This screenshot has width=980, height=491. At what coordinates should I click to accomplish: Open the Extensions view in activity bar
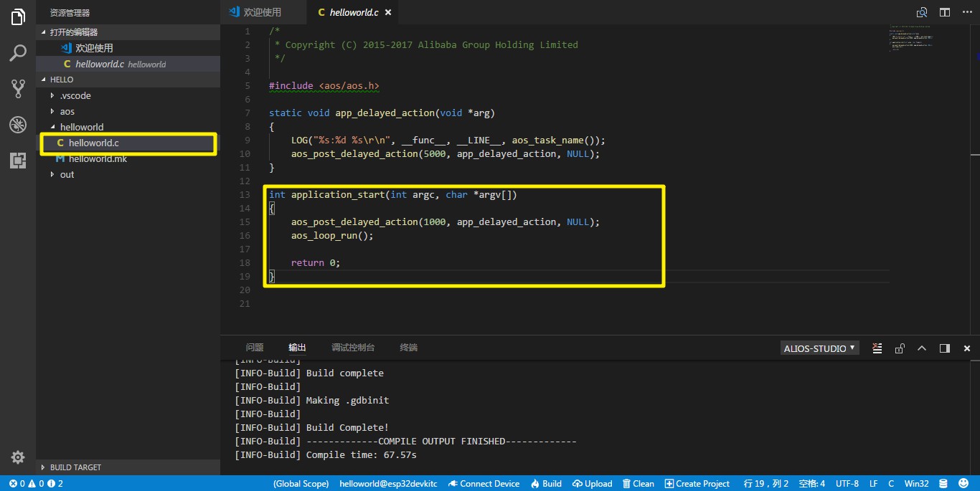[x=18, y=161]
